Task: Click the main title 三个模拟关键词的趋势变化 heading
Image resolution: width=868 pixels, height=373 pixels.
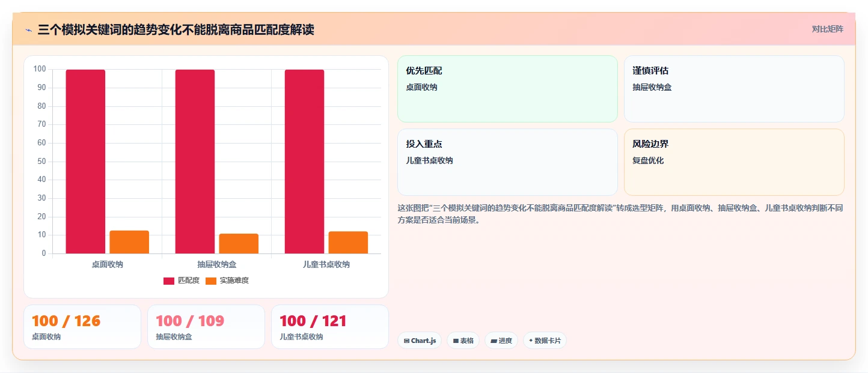Action: click(x=176, y=29)
